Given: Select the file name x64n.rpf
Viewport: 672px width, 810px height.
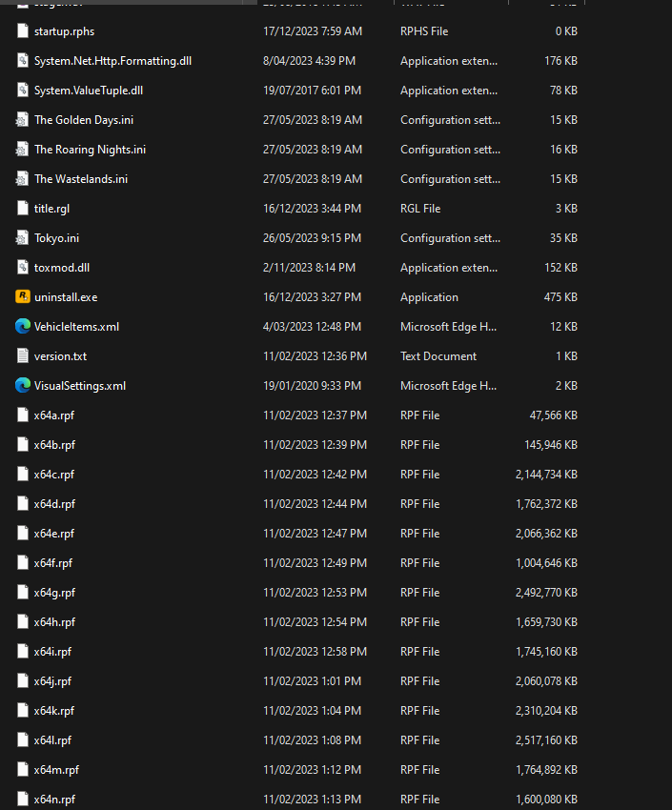Looking at the screenshot, I should pos(54,800).
